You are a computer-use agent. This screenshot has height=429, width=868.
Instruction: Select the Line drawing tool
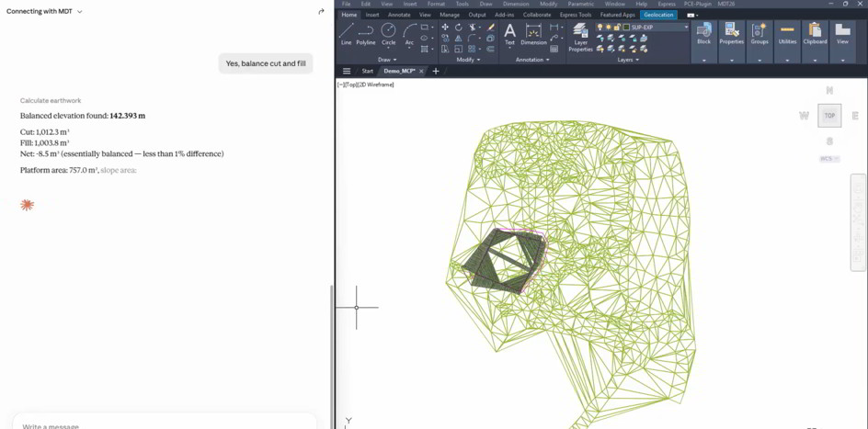[x=346, y=34]
